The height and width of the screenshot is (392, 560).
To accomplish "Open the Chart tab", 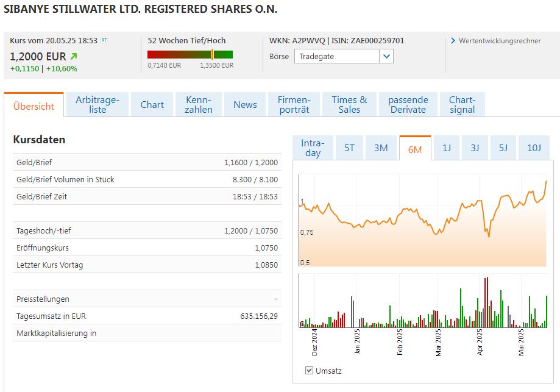I will (152, 104).
